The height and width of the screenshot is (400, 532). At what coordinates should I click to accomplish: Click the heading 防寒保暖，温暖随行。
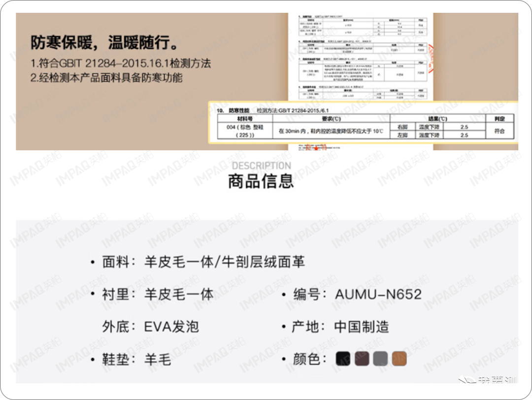[104, 42]
